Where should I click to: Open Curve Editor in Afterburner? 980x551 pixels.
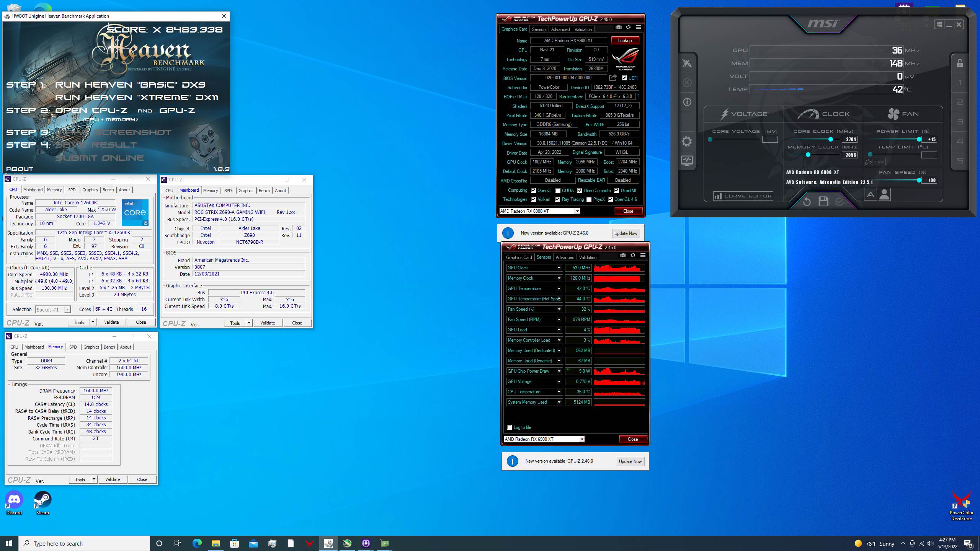click(x=743, y=196)
